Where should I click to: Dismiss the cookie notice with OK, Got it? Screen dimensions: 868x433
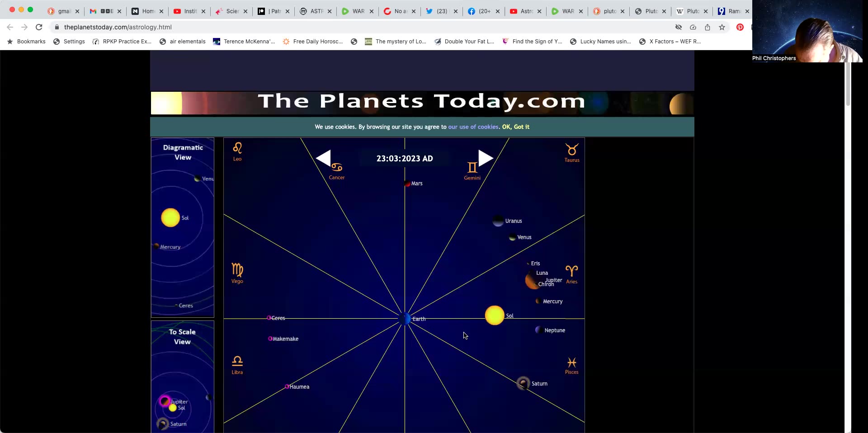[x=516, y=127]
